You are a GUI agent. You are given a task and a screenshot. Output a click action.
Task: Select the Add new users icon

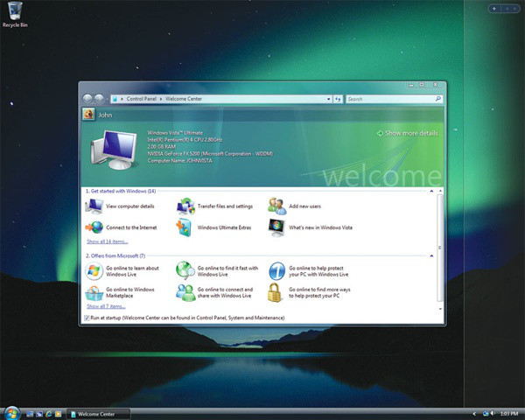(x=276, y=206)
